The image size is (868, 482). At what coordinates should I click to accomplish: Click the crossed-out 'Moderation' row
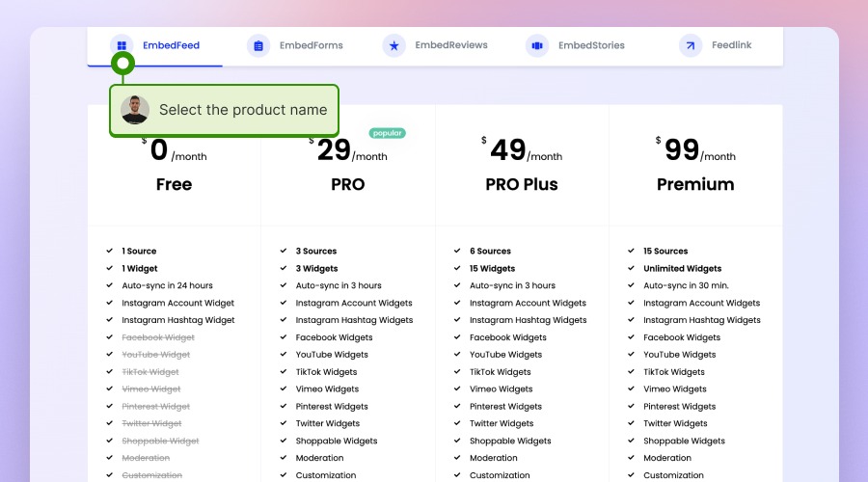[x=138, y=458]
